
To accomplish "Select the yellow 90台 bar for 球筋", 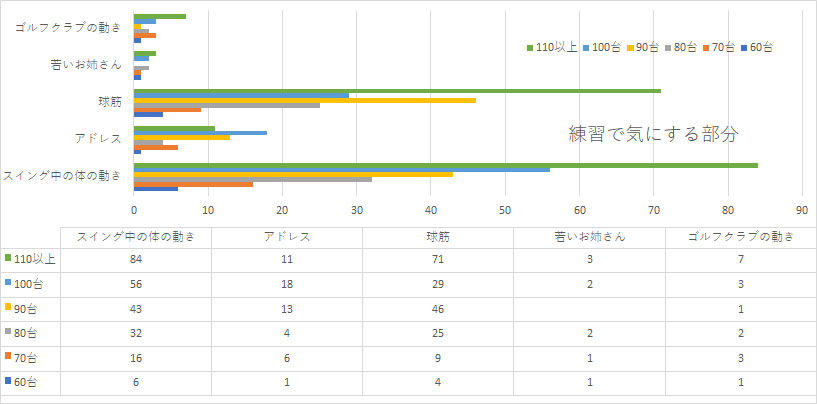I will (305, 100).
